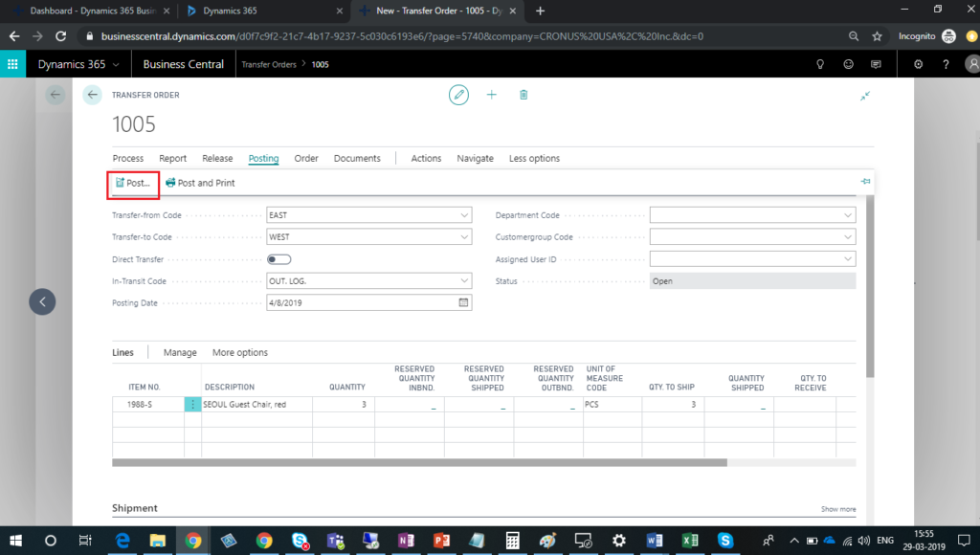Open the Excel icon in Windows taskbar

click(x=689, y=540)
